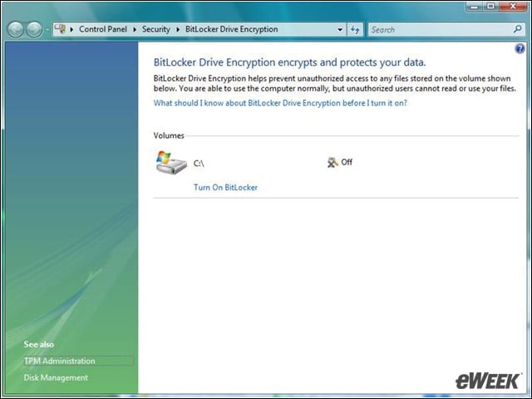Maximize the BitLocker window
The image size is (532, 399).
point(490,7)
